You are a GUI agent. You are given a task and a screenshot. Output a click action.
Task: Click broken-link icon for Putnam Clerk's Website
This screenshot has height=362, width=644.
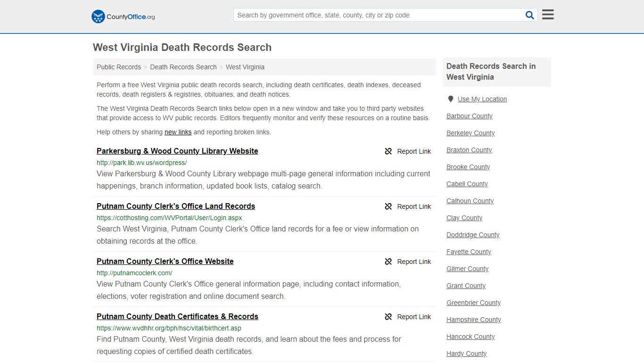point(388,262)
